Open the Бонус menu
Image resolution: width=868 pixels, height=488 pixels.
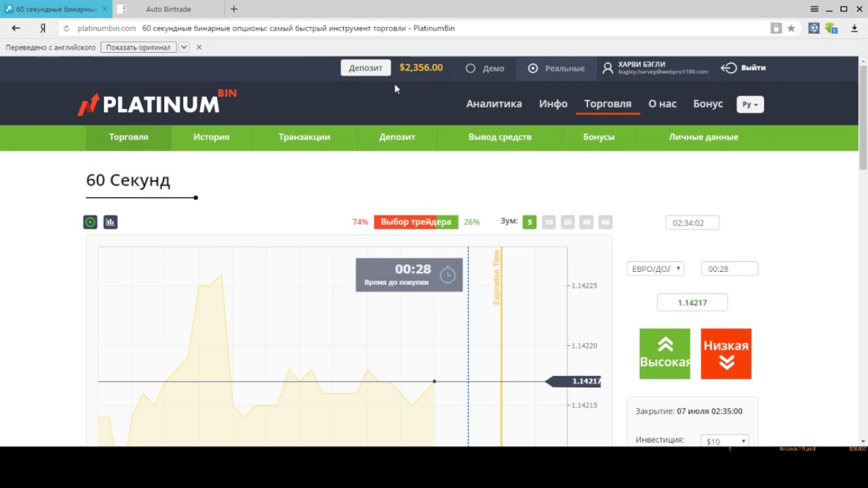[708, 104]
